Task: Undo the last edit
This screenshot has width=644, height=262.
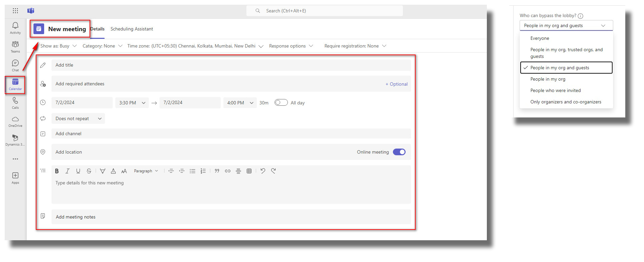Action: pos(263,171)
